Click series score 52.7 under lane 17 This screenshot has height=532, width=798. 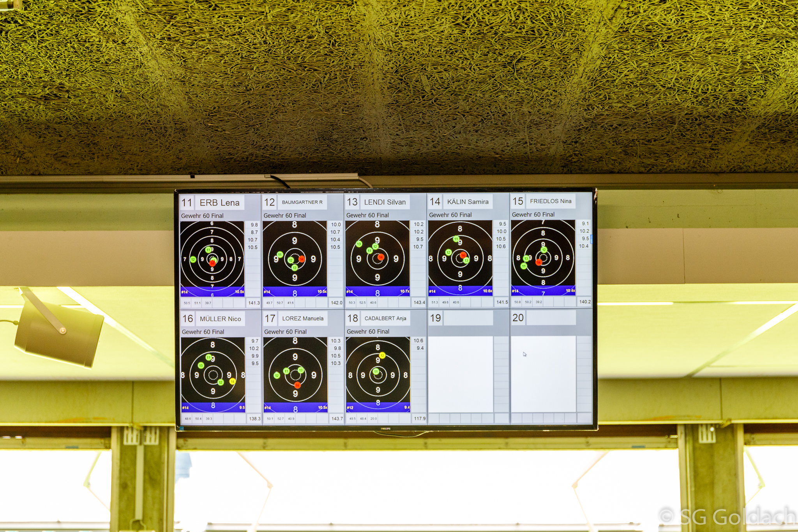pyautogui.click(x=281, y=419)
